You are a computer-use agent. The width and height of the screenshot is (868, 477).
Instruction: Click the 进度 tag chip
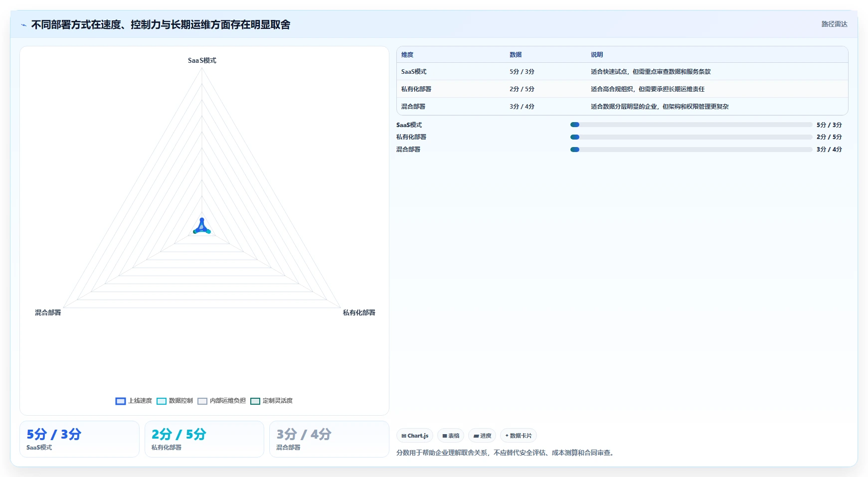pos(482,436)
